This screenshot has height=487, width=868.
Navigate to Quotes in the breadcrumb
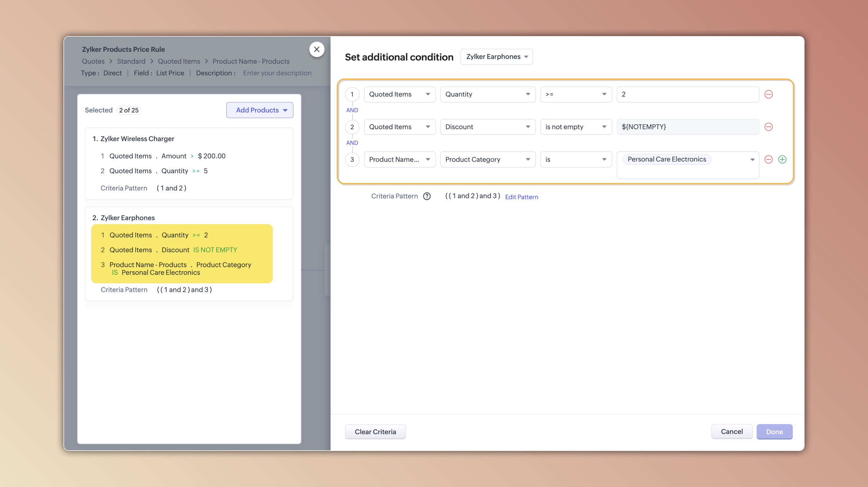click(x=93, y=61)
